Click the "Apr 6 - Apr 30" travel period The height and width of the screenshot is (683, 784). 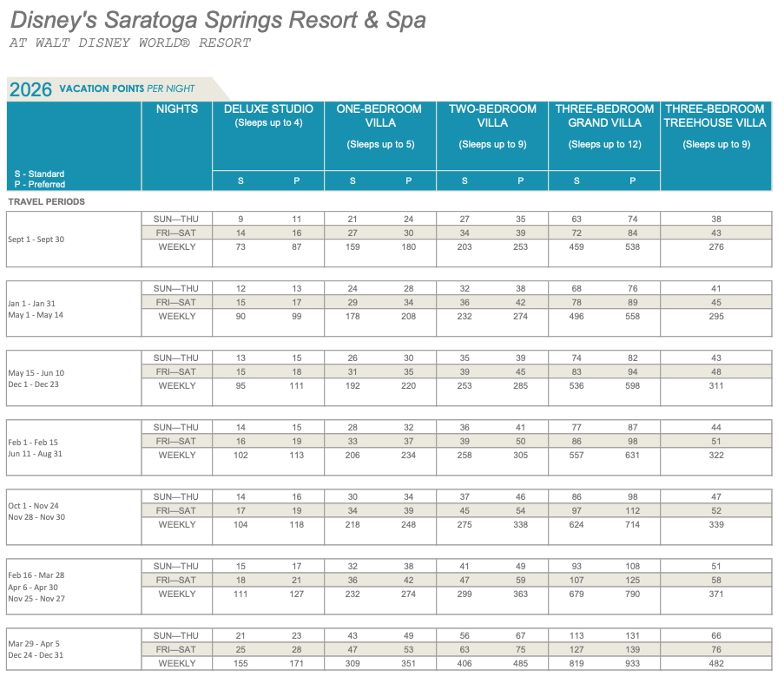tap(33, 588)
